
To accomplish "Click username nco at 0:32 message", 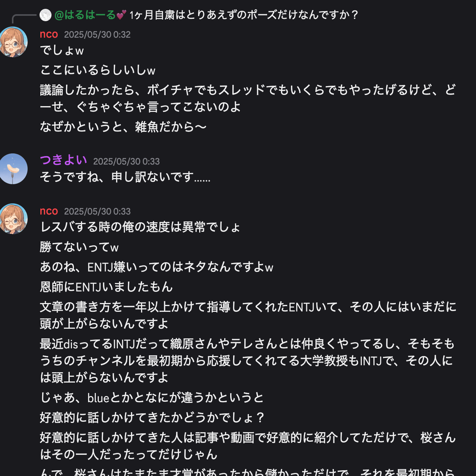I will coord(49,34).
